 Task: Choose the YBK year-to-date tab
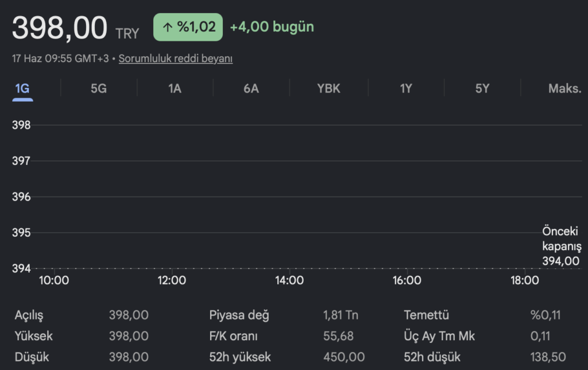tap(328, 88)
